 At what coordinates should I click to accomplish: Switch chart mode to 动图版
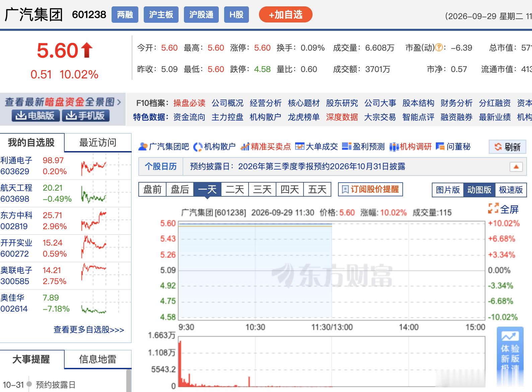coord(479,190)
